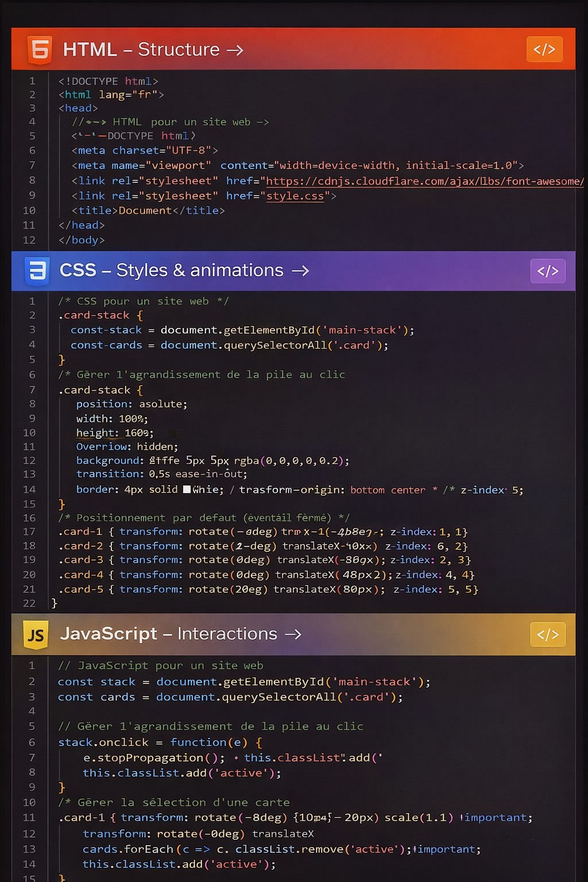Click the const-stack getElementById line in CSS
Viewport: 588px width, 882px height.
242,330
